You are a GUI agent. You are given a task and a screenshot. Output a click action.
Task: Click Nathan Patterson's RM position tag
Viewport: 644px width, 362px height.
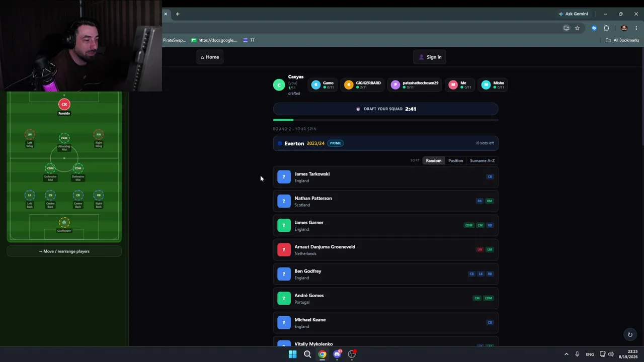(x=490, y=201)
